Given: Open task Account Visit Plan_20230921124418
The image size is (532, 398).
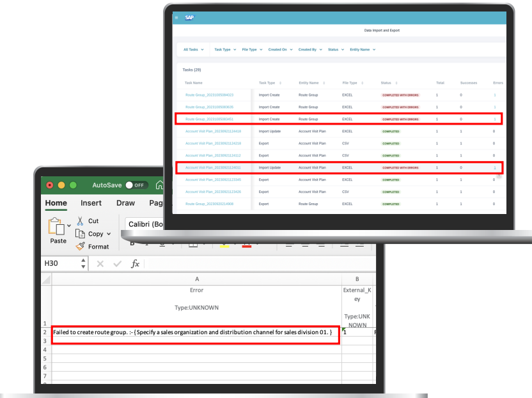Looking at the screenshot, I should 213,131.
